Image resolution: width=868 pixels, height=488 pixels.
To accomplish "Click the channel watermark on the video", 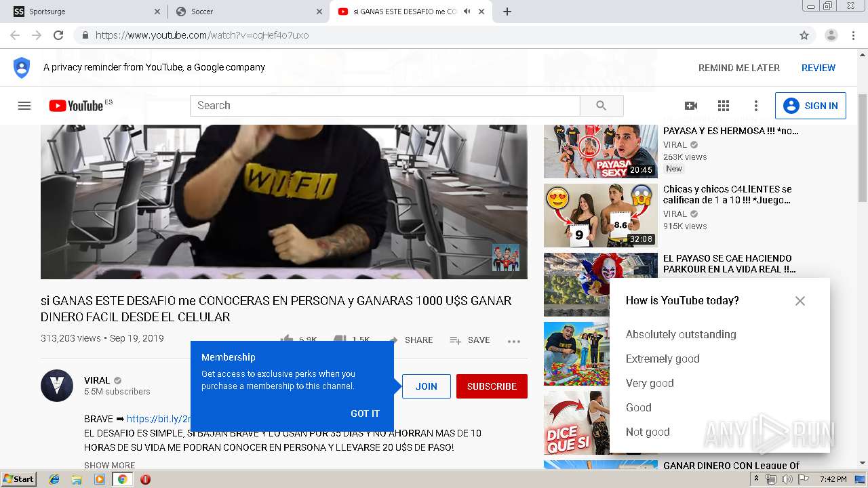I will (x=506, y=258).
